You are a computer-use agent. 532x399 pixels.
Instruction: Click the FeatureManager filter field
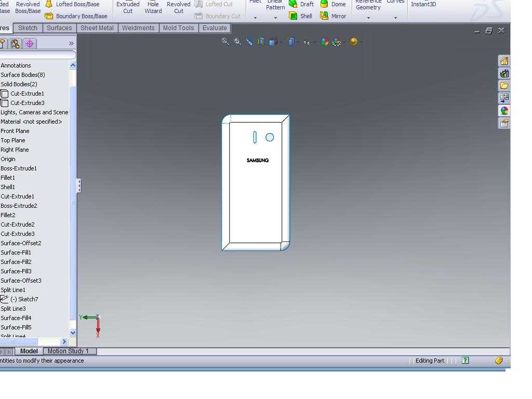(x=37, y=55)
